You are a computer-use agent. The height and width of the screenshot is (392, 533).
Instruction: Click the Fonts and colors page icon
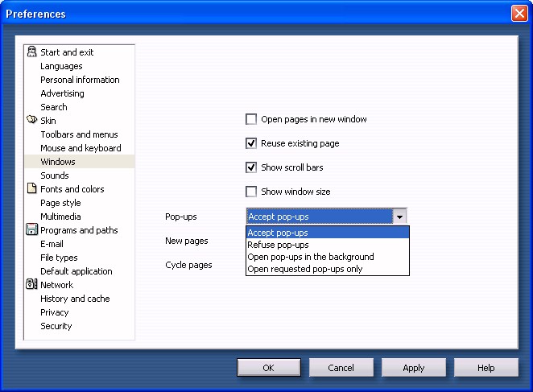pos(32,189)
